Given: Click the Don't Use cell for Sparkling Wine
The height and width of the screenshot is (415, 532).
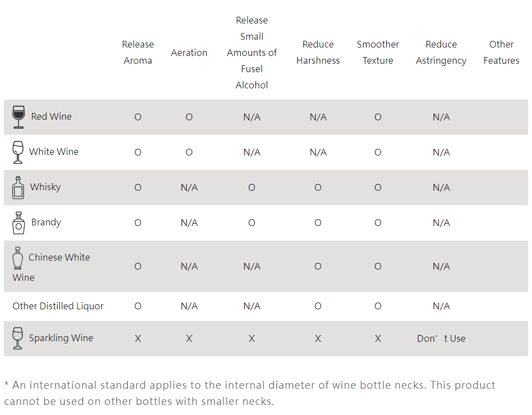Looking at the screenshot, I should 441,338.
